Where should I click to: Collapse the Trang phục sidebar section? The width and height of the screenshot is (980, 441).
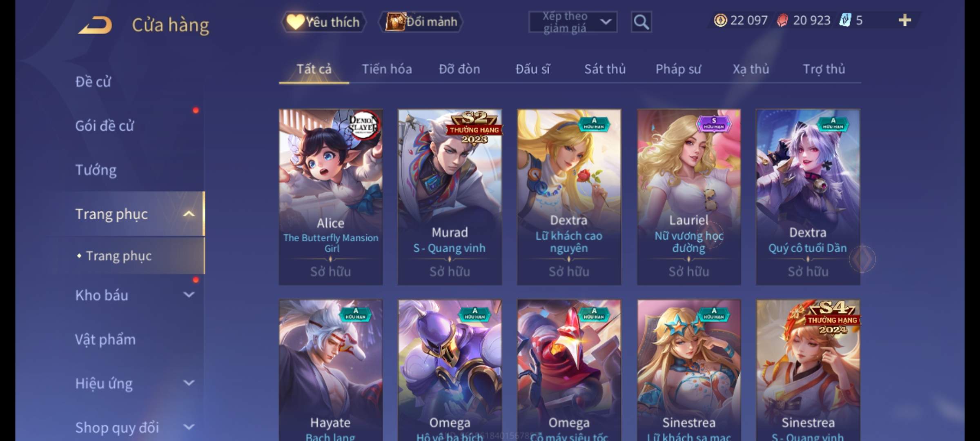point(189,214)
